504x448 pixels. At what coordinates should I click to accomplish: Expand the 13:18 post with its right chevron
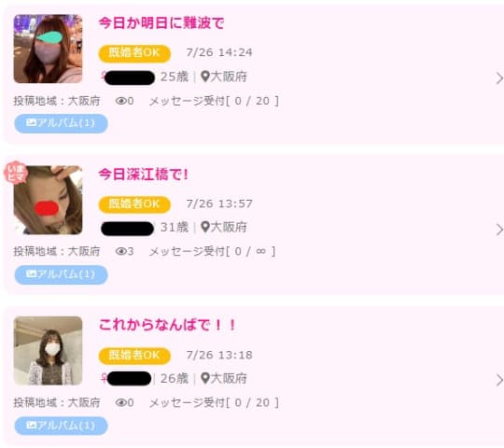499,380
